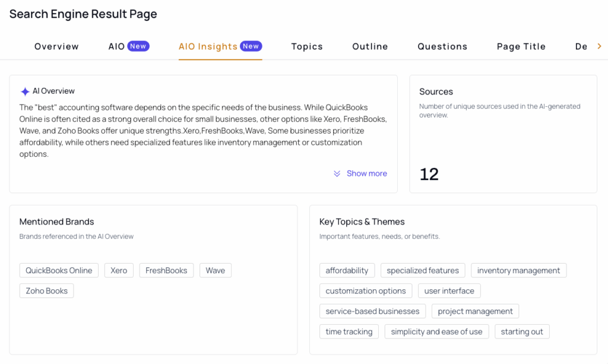Switch to the Overview tab
This screenshot has width=608, height=364.
coord(56,46)
